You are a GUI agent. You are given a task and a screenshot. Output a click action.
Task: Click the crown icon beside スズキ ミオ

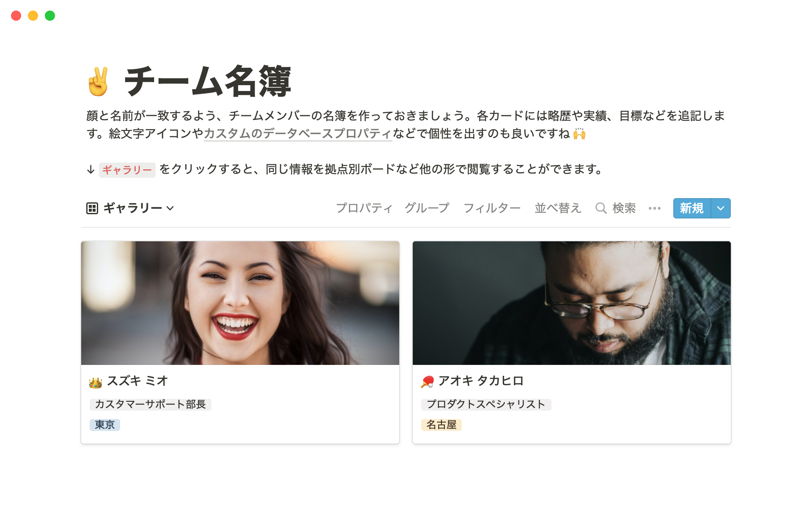[x=96, y=382]
